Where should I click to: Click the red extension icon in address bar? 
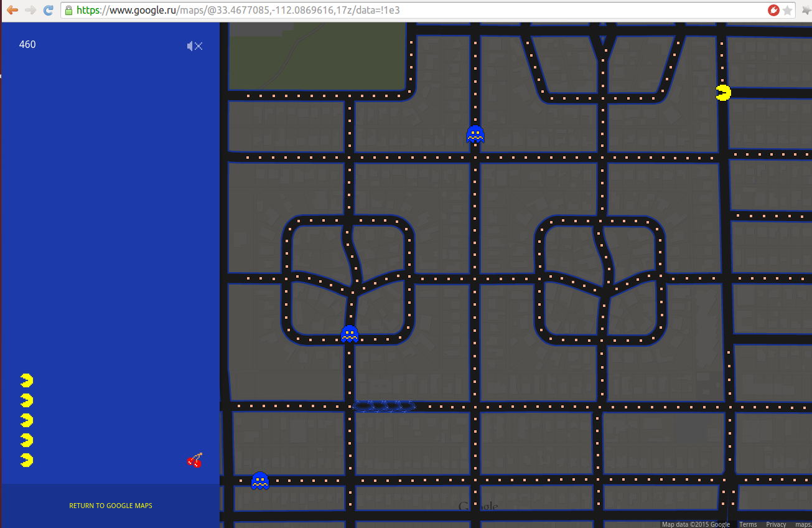773,10
